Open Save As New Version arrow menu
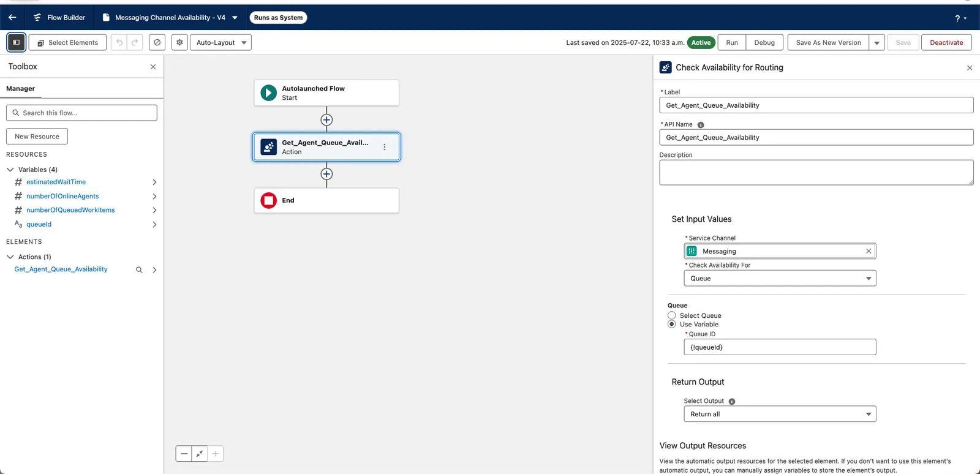This screenshot has height=474, width=980. [x=877, y=43]
